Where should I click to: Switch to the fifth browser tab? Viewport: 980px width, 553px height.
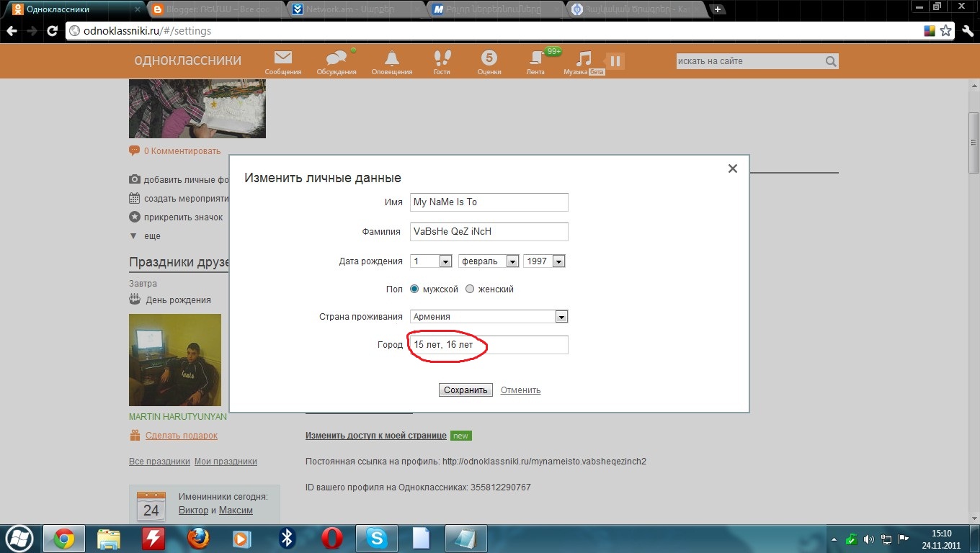tap(636, 10)
